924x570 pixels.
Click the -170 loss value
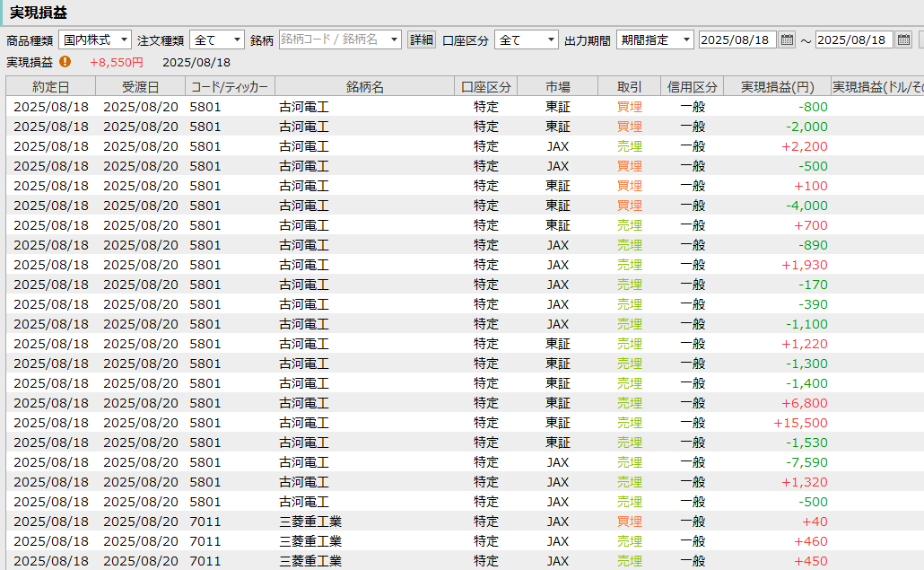[814, 285]
